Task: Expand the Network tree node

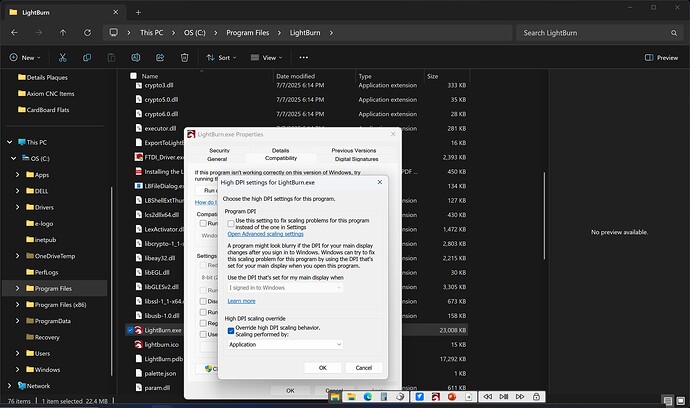Action: [x=10, y=386]
